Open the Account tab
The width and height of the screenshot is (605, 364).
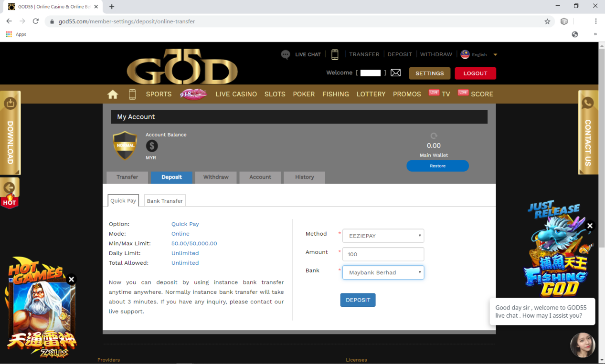pyautogui.click(x=260, y=177)
